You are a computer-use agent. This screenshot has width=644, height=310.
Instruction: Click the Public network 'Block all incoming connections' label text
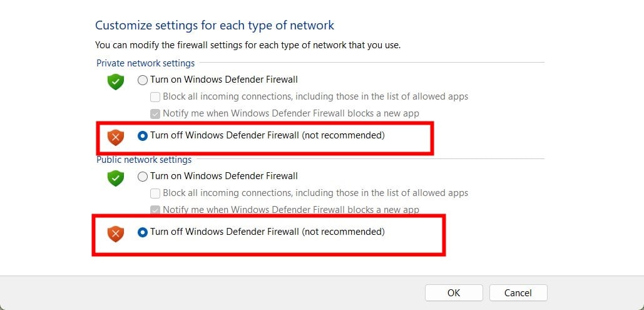point(315,193)
